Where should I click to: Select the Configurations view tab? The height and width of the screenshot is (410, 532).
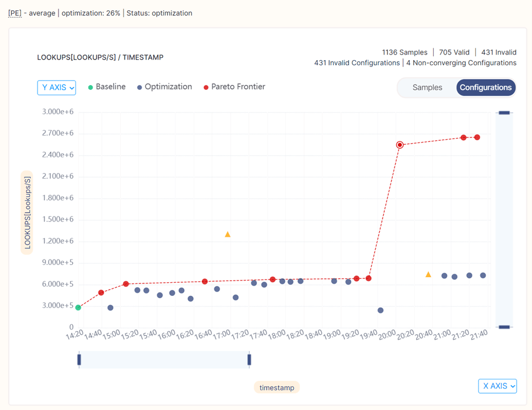coord(486,87)
